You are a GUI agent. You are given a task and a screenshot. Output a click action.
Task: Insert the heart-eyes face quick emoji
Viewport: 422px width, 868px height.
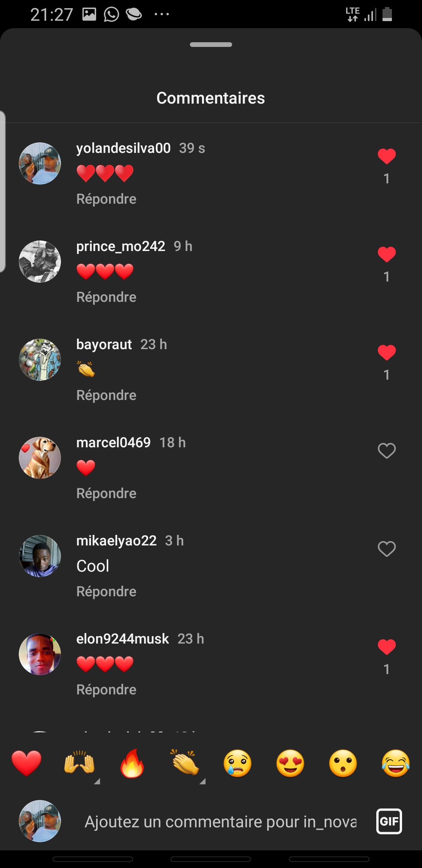(290, 763)
